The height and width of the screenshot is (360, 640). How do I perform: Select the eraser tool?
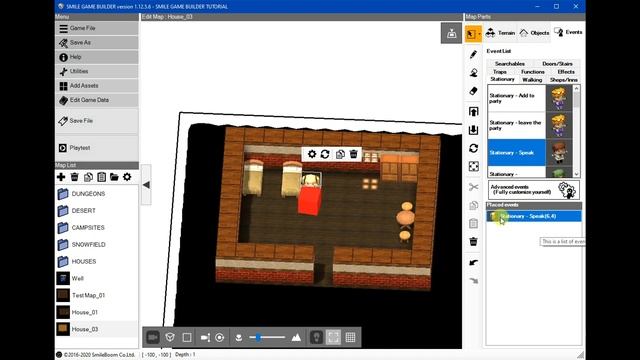click(473, 91)
